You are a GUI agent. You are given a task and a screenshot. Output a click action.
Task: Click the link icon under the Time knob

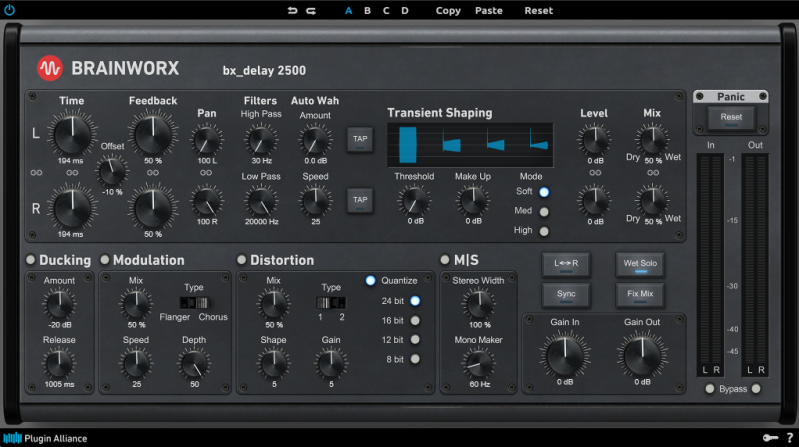[72, 172]
